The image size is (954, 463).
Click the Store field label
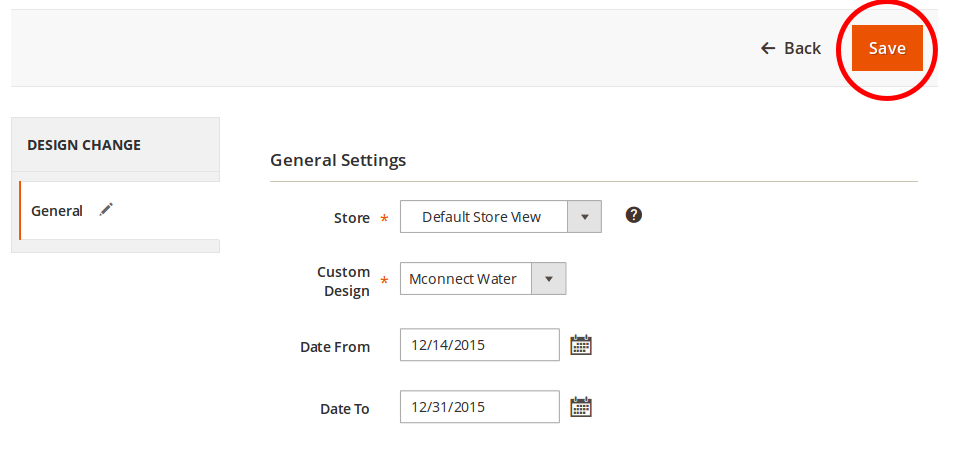(x=351, y=217)
